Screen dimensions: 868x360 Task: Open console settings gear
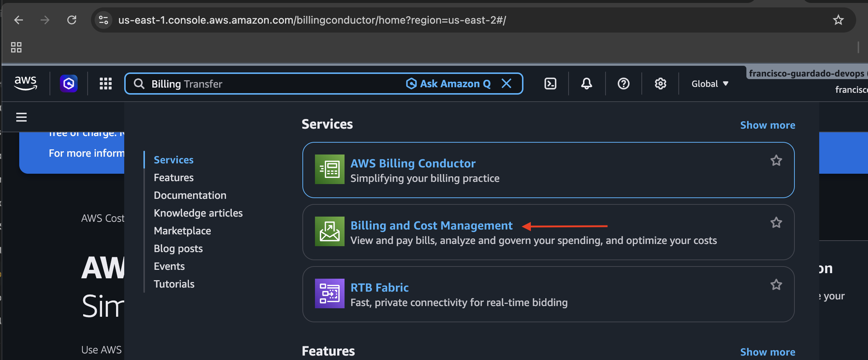click(x=661, y=84)
